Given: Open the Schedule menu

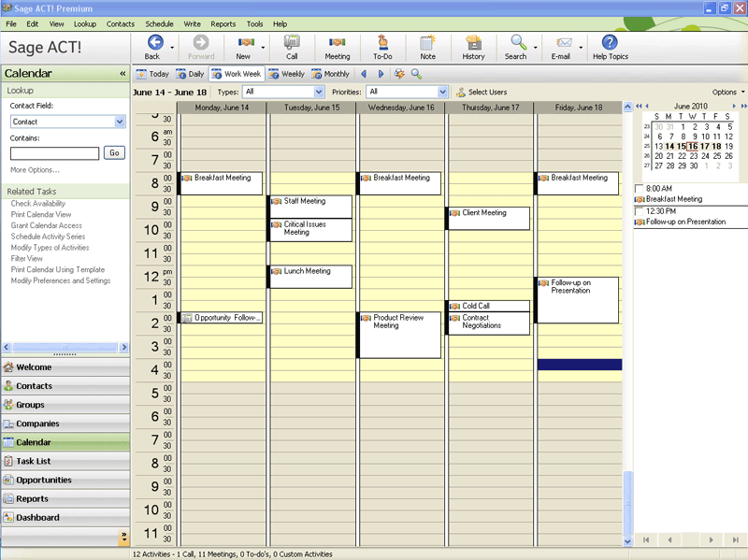Looking at the screenshot, I should tap(159, 23).
